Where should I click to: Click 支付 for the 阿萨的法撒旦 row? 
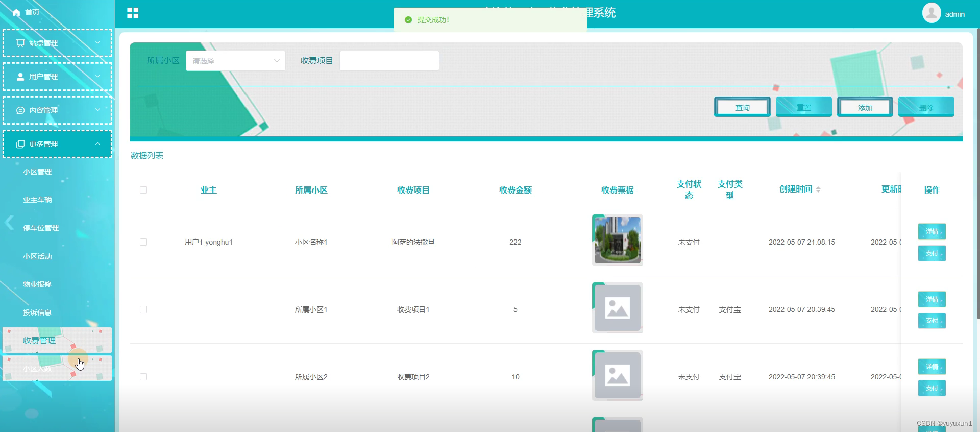click(x=932, y=253)
